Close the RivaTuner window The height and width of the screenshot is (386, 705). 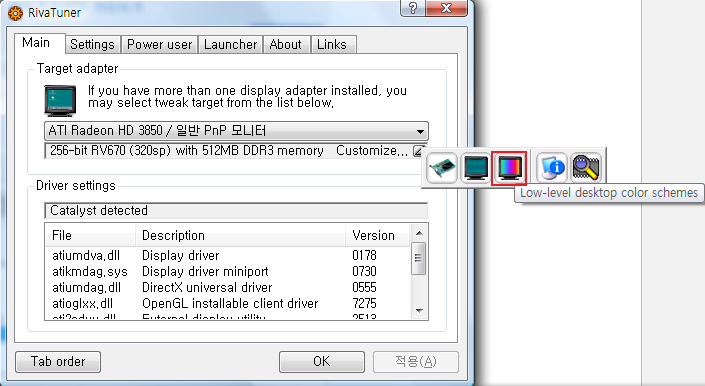click(x=446, y=8)
